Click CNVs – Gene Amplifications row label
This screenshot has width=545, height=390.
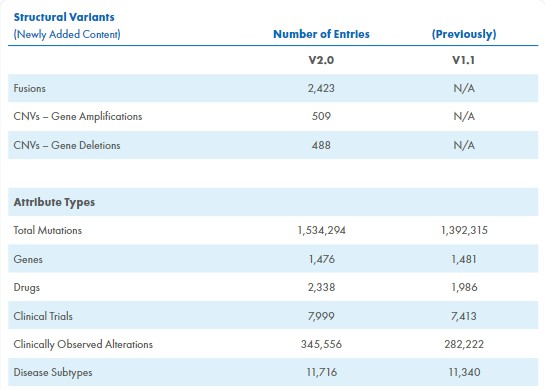click(78, 116)
